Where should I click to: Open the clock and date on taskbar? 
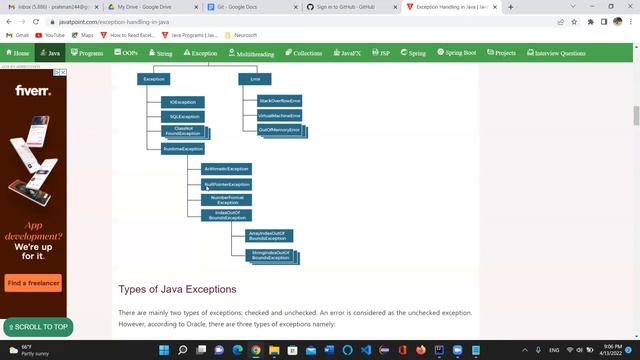(x=612, y=350)
